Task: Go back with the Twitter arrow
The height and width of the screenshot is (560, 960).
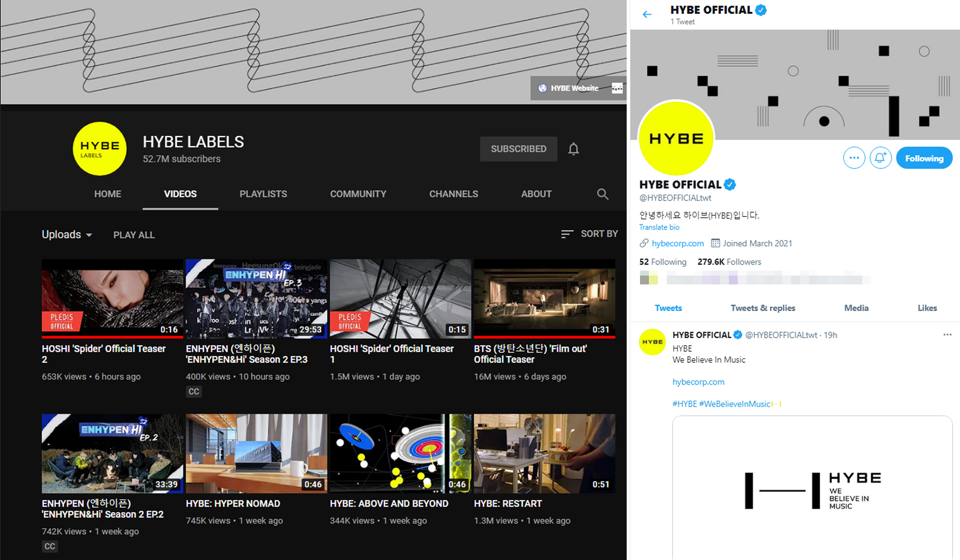Action: click(x=647, y=14)
